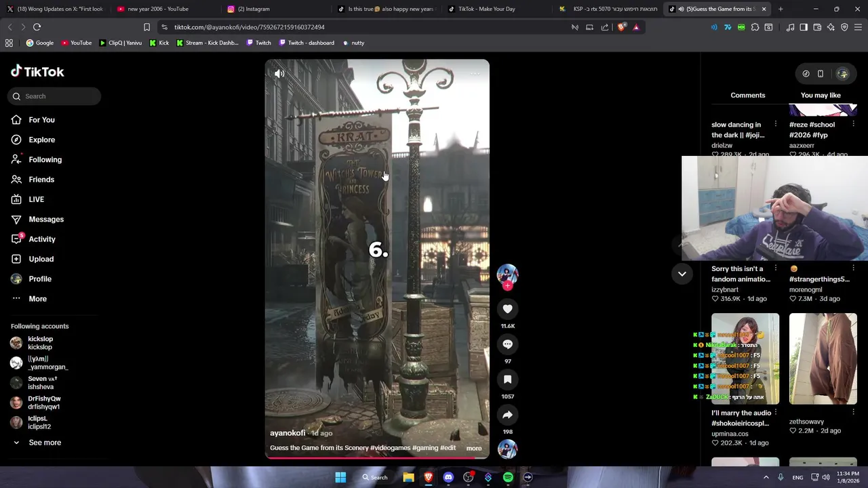Seek on the video progress bar

tap(377, 457)
